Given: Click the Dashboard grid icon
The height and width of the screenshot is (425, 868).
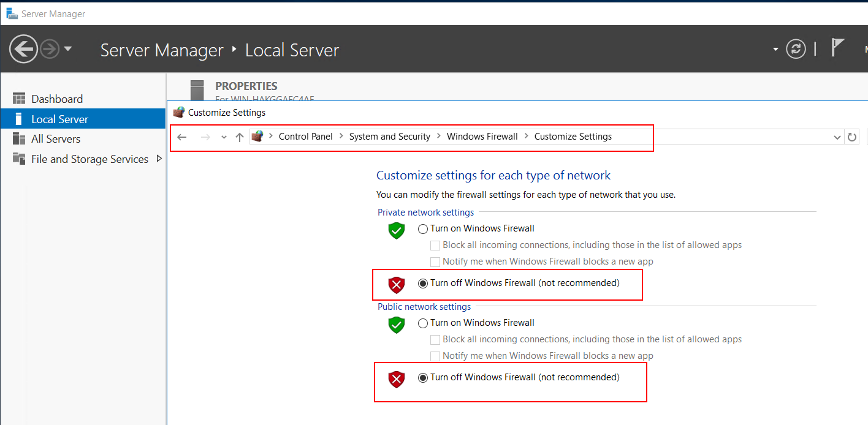Looking at the screenshot, I should click(x=19, y=99).
